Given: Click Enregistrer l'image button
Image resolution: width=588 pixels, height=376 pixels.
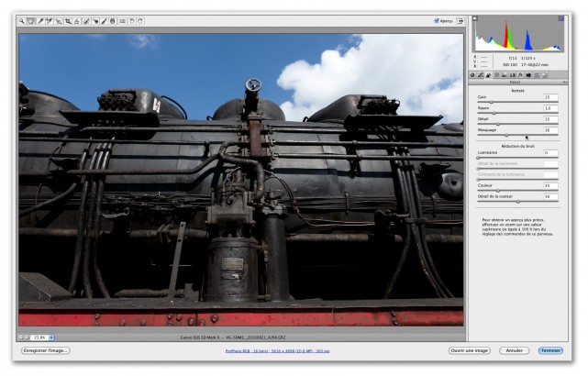Looking at the screenshot, I should tap(46, 350).
